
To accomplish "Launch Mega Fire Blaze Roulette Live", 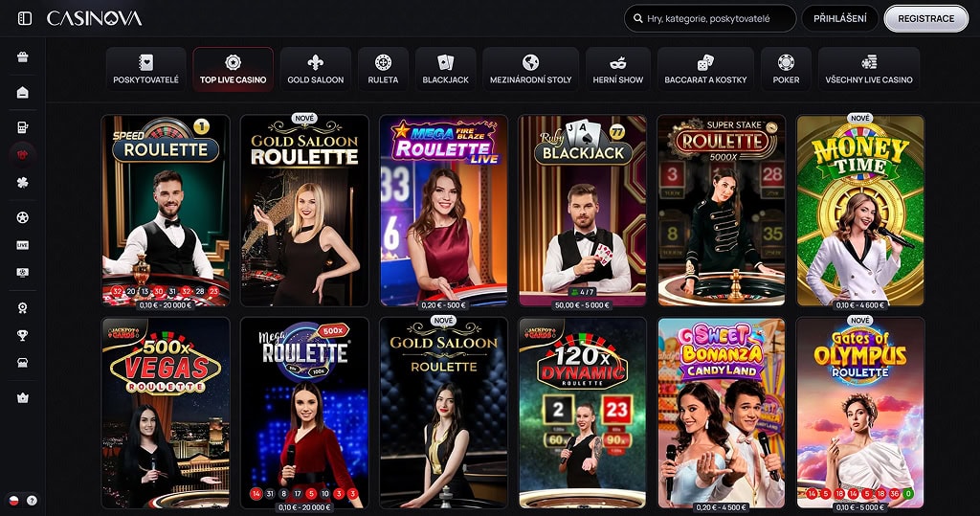I will point(444,211).
